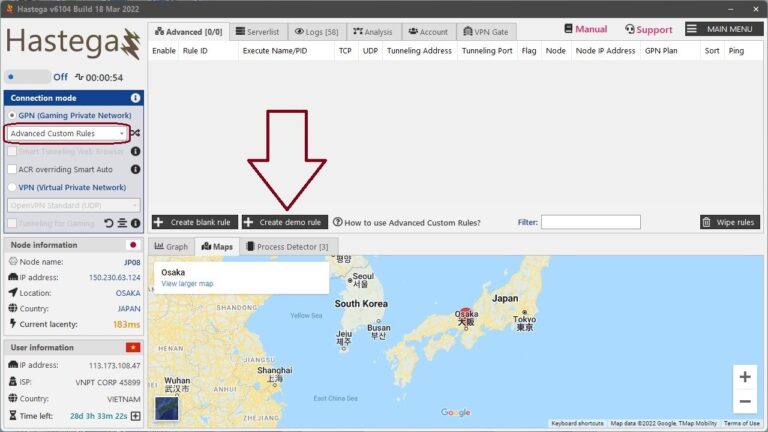Open How to use Advanced Custom Rules help

[407, 222]
